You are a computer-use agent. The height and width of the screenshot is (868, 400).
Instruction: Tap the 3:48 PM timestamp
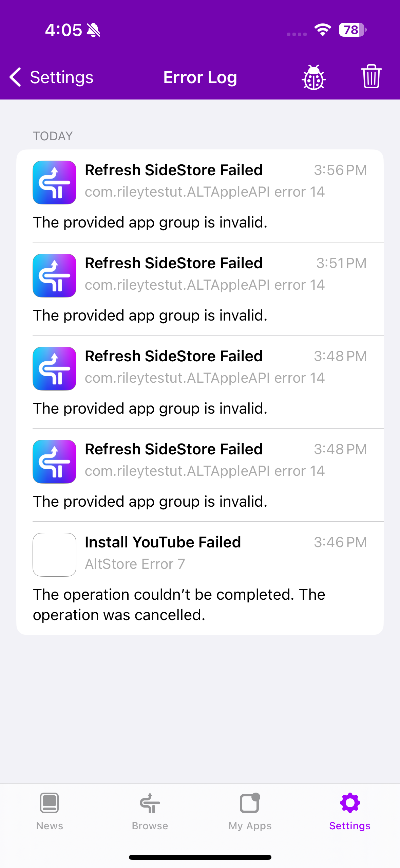341,356
